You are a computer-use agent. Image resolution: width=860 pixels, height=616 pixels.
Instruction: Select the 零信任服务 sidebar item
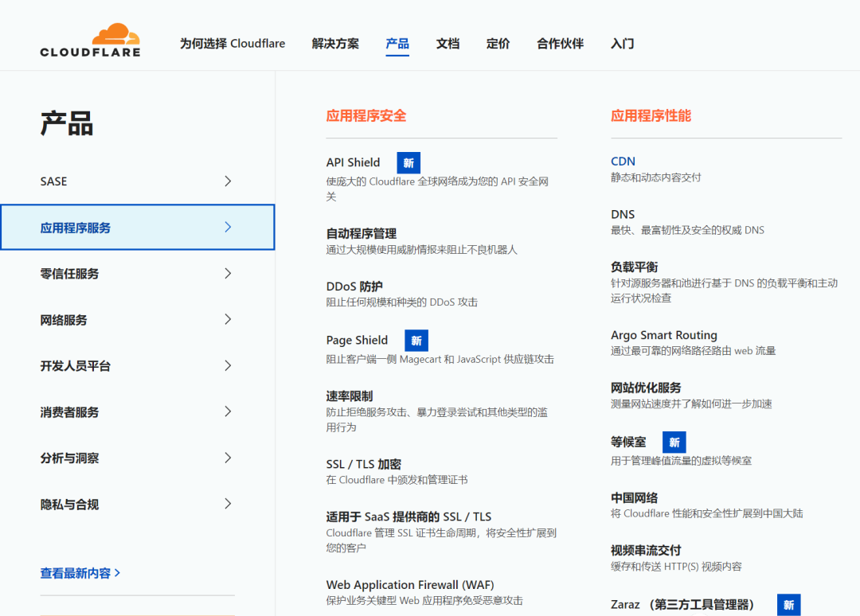pyautogui.click(x=137, y=274)
